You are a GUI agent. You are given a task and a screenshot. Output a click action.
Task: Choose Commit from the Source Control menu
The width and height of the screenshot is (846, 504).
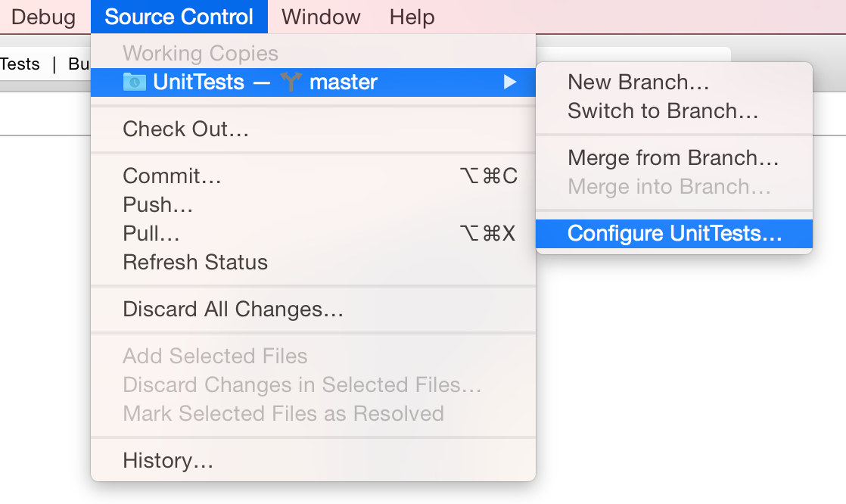170,176
